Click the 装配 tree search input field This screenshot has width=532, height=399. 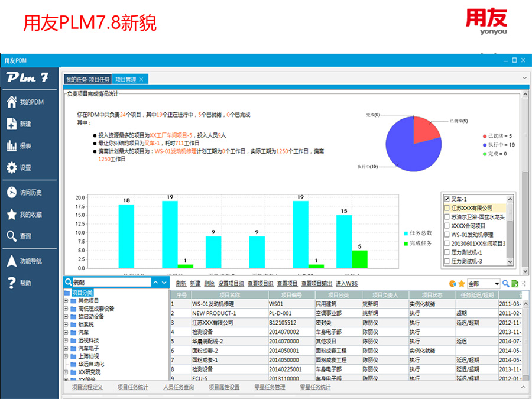click(x=112, y=283)
